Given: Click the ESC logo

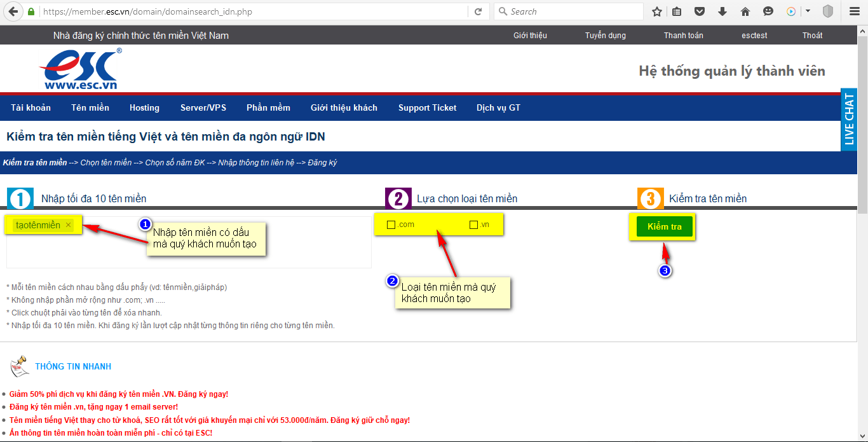Looking at the screenshot, I should (80, 69).
